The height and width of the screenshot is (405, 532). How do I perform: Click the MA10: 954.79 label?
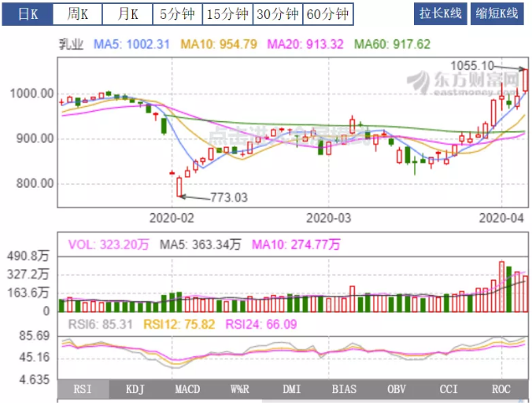pyautogui.click(x=219, y=44)
